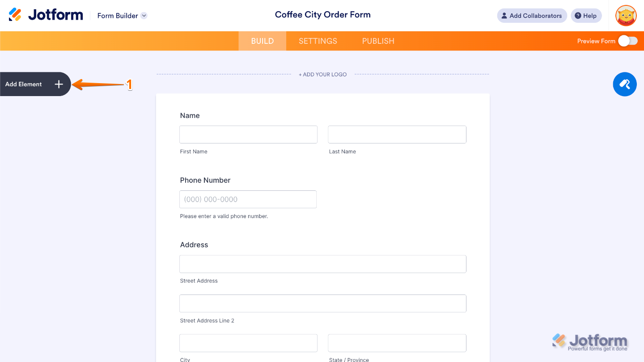Click the Jotform logo icon

[x=15, y=15]
